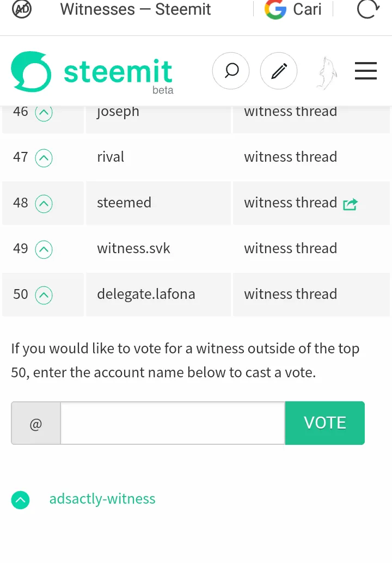Toggle upvote for delegate.lafona

pyautogui.click(x=44, y=295)
